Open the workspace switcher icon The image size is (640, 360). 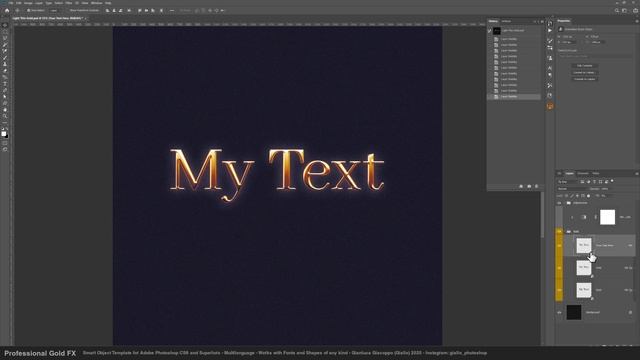pyautogui.click(x=624, y=11)
